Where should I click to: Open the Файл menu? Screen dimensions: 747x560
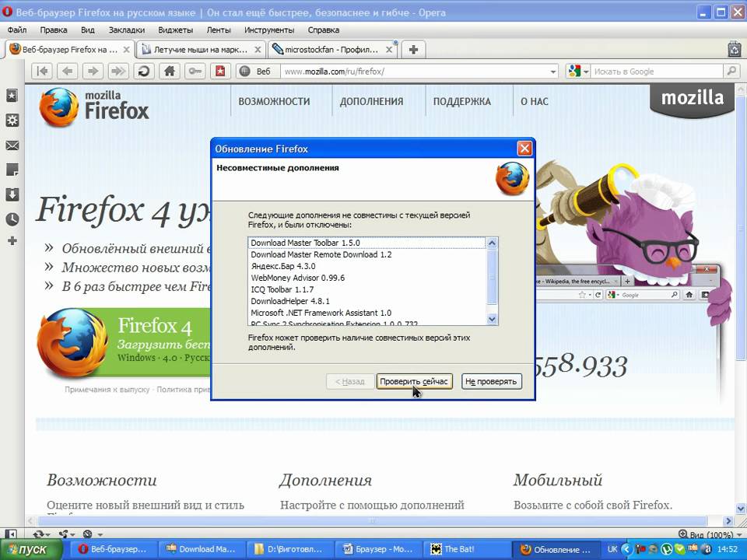pos(17,30)
